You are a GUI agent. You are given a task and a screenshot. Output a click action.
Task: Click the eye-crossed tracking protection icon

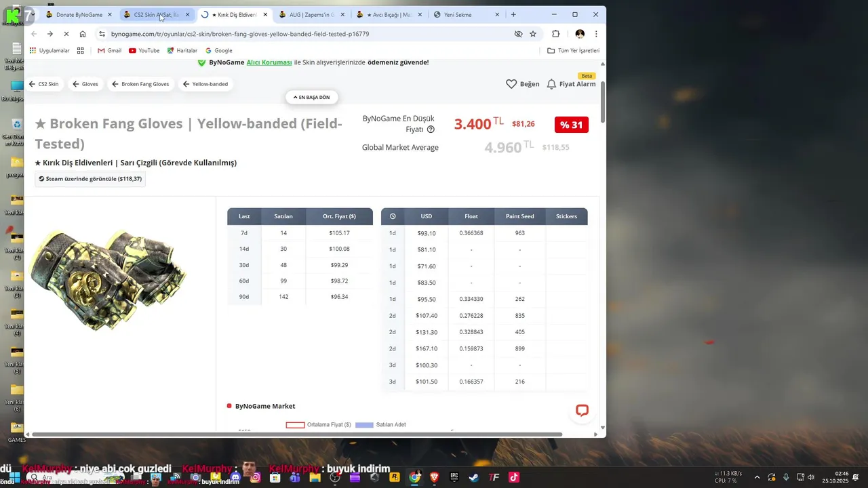(518, 34)
